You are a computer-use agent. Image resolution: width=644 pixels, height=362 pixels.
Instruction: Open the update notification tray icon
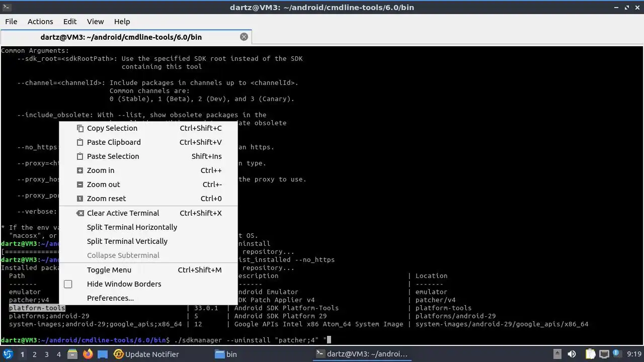616,353
